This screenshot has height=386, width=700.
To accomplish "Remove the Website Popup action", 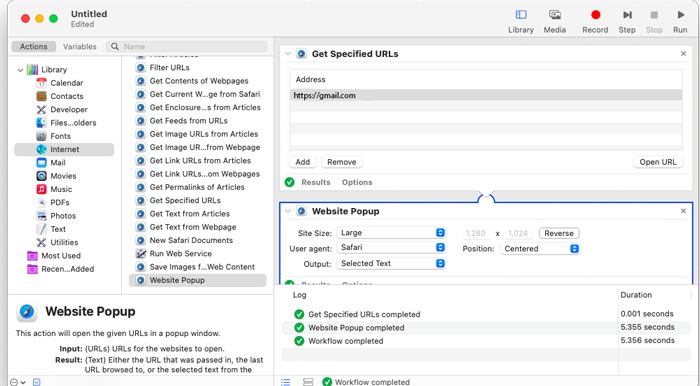I will coord(683,211).
